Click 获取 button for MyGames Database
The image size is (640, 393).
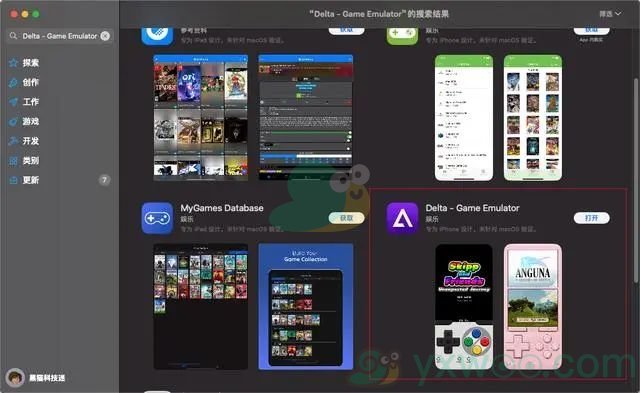click(346, 218)
